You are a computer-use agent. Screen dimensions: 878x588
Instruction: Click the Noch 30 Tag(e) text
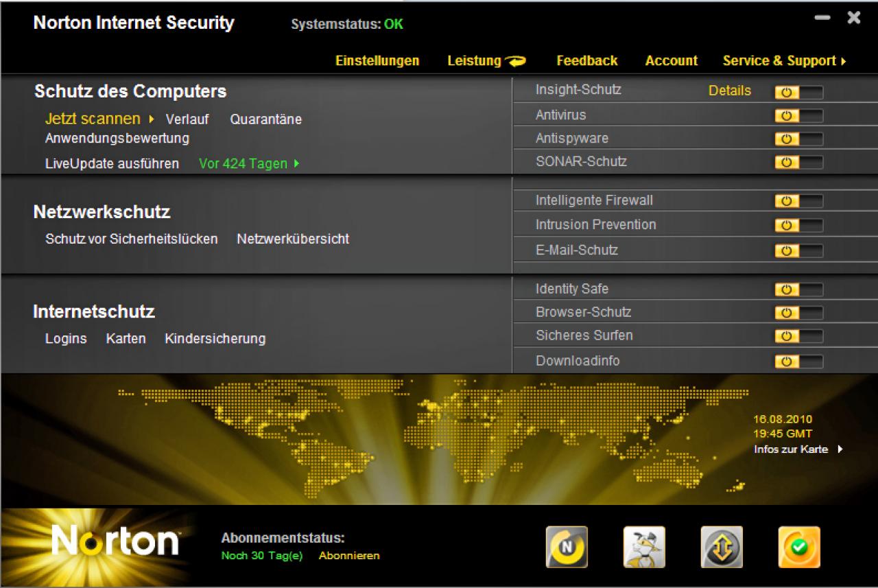pyautogui.click(x=262, y=556)
